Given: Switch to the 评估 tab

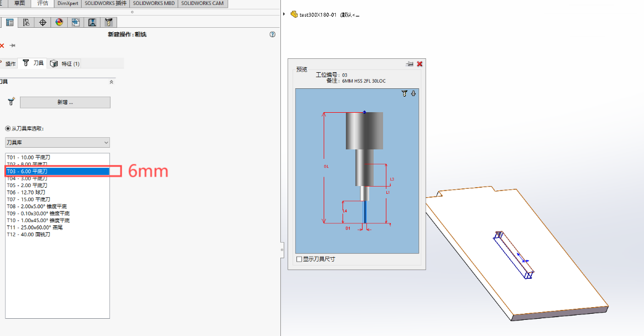Looking at the screenshot, I should point(42,3).
